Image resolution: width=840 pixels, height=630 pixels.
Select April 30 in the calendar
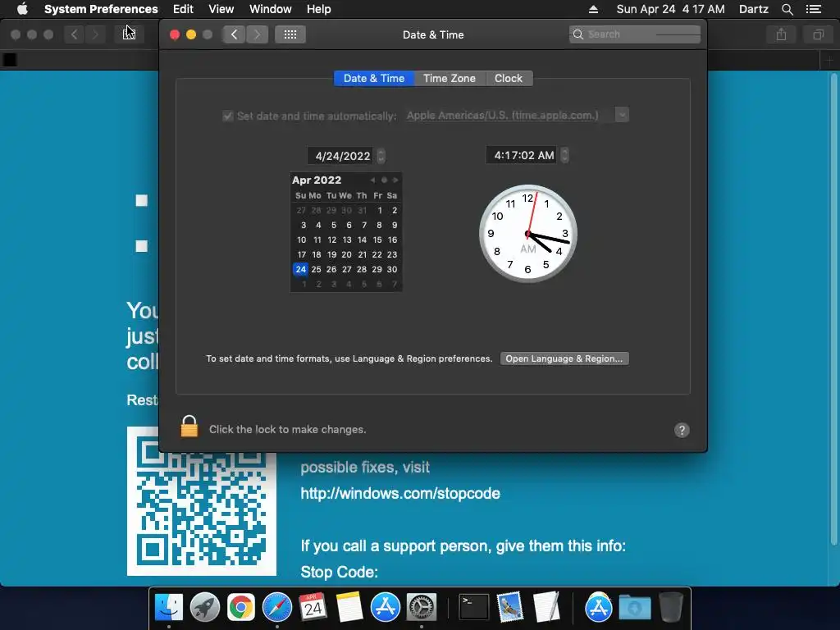click(392, 269)
